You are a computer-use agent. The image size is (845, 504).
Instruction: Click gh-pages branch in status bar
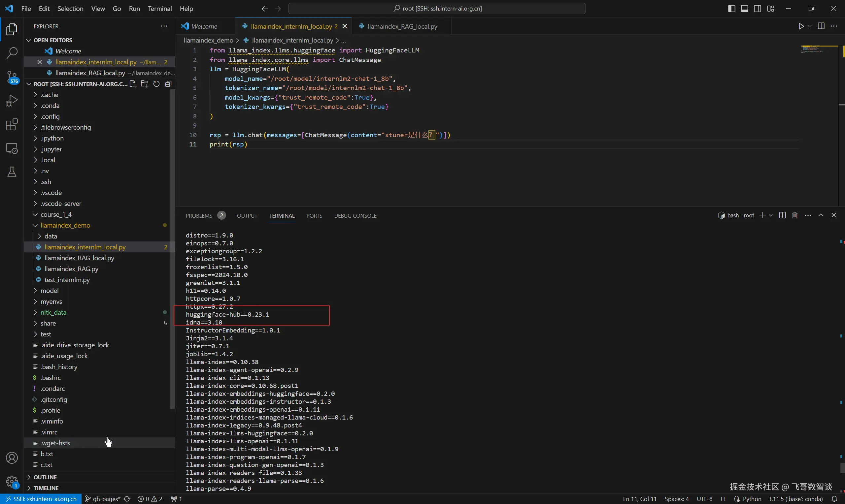pos(103,499)
